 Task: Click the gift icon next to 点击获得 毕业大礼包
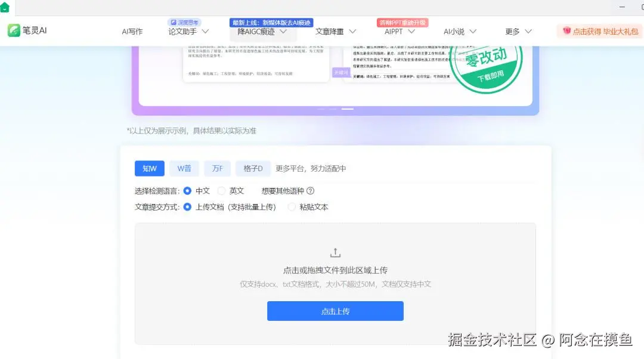point(567,31)
